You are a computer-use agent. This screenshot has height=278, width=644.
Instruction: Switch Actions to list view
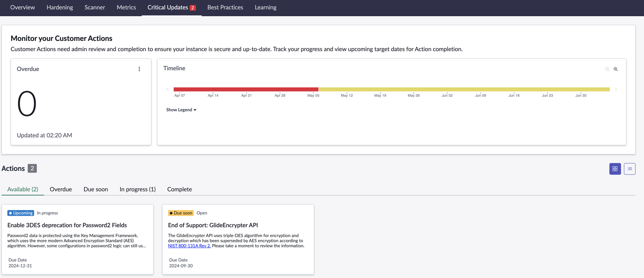[630, 169]
